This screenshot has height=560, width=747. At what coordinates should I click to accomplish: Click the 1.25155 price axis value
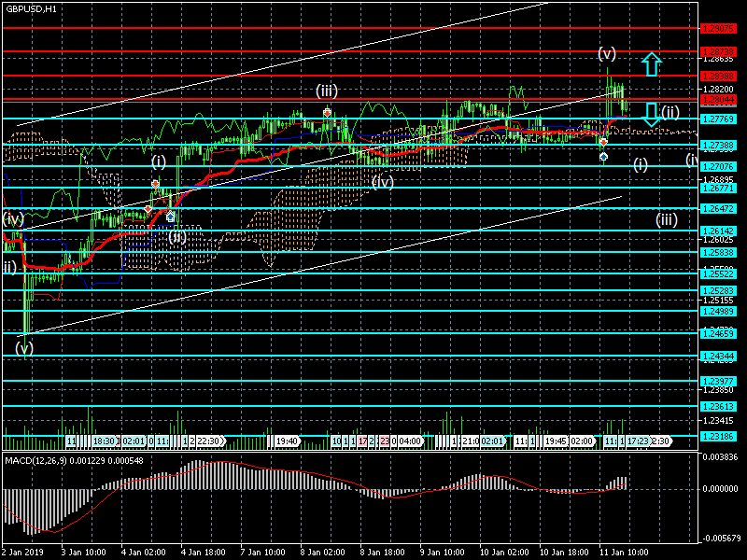(x=718, y=300)
